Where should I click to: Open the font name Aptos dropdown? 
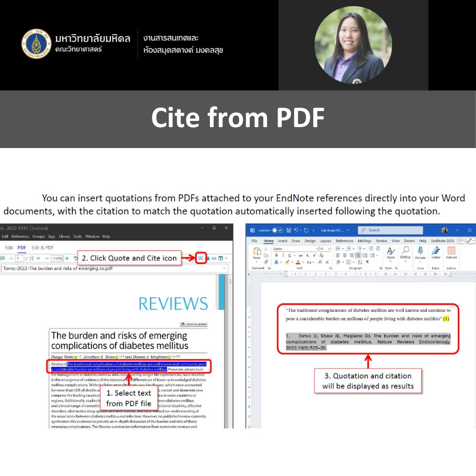(x=316, y=248)
